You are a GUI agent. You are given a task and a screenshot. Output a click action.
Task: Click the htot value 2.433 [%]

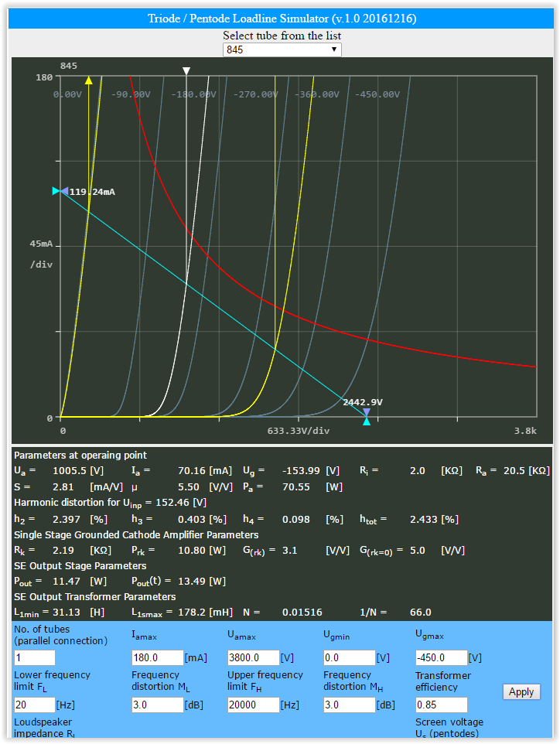tap(434, 520)
